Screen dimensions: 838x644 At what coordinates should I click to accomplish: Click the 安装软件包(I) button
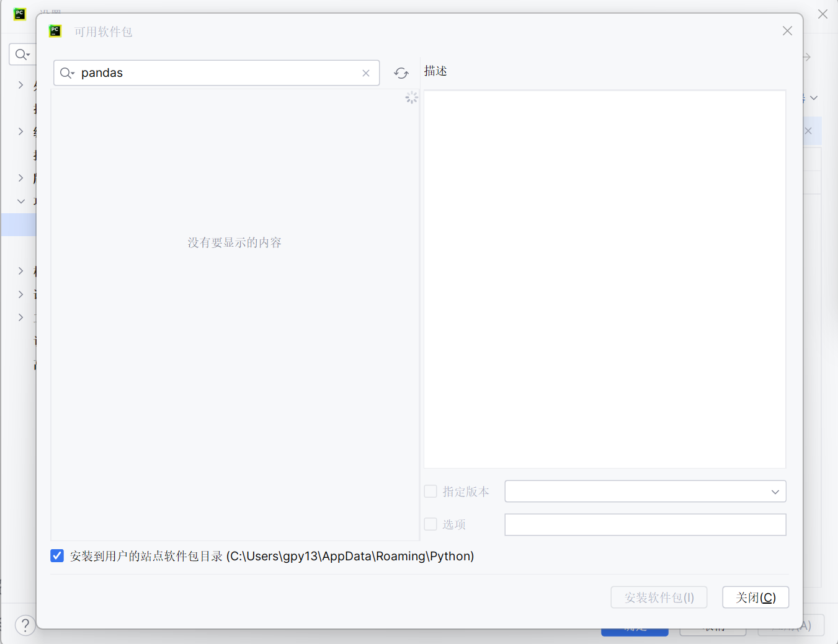659,597
